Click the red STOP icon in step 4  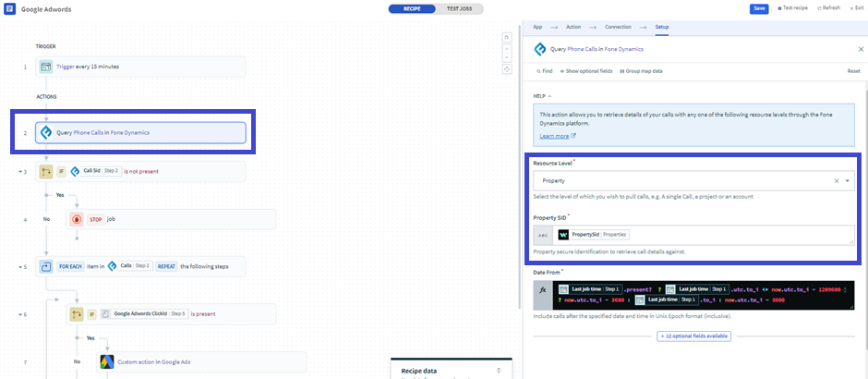[77, 219]
